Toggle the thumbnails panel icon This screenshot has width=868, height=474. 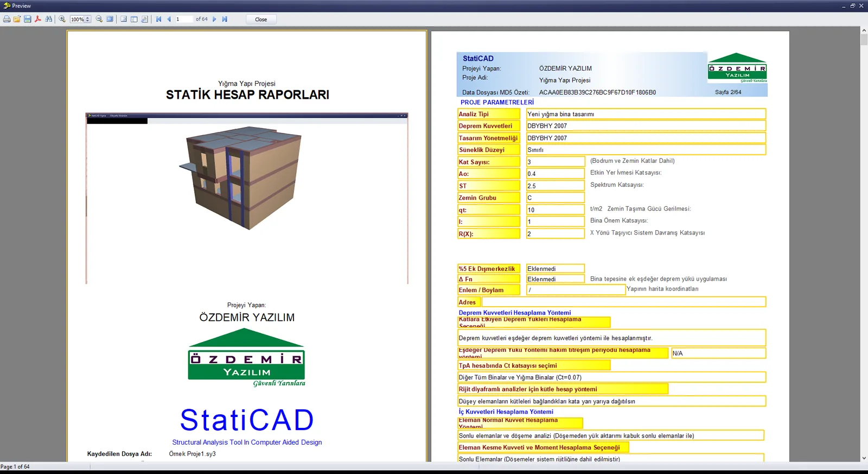(x=134, y=19)
